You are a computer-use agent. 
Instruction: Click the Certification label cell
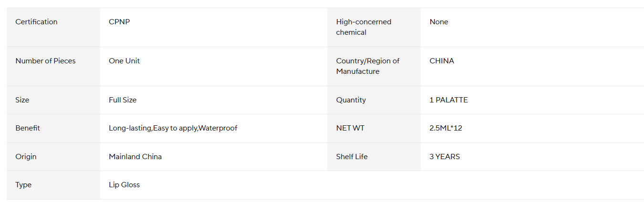[36, 22]
